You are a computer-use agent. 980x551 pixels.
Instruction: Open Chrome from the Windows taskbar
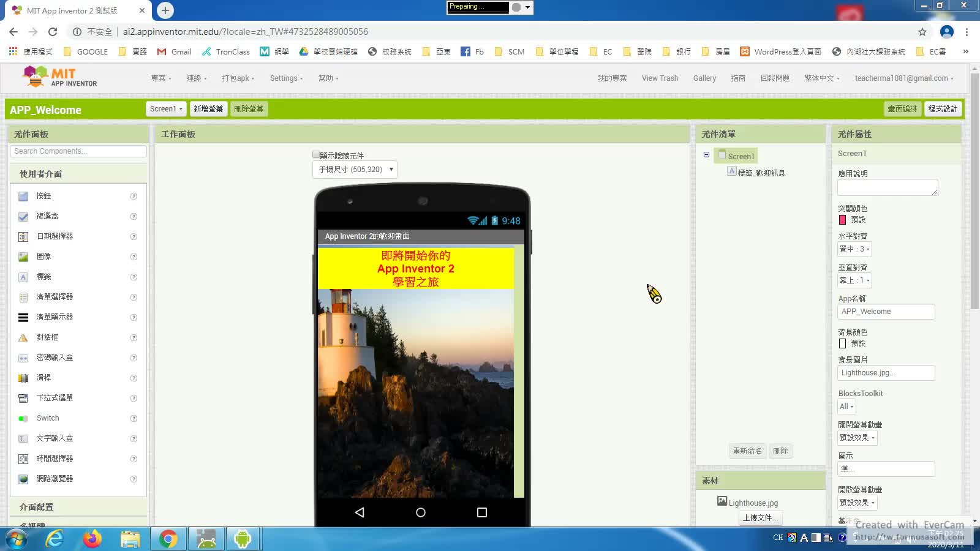[168, 539]
